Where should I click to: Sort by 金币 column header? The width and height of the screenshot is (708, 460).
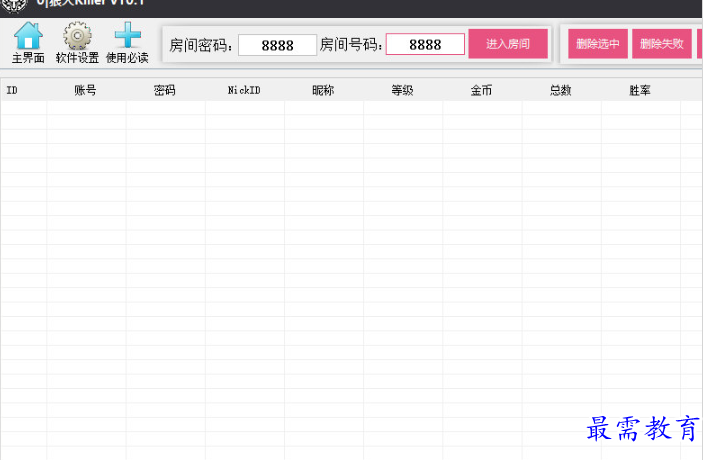(482, 90)
